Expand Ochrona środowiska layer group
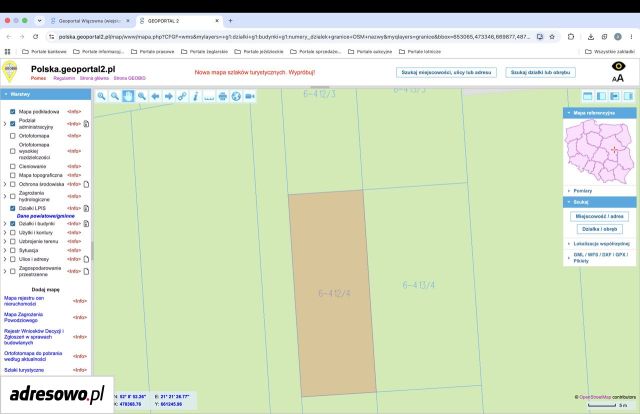The height and width of the screenshot is (414, 640). 5,184
